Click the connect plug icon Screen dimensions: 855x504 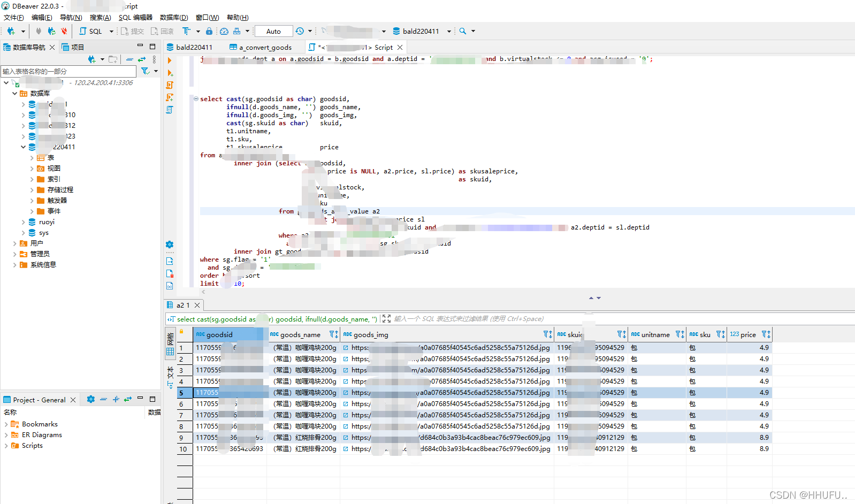(38, 31)
